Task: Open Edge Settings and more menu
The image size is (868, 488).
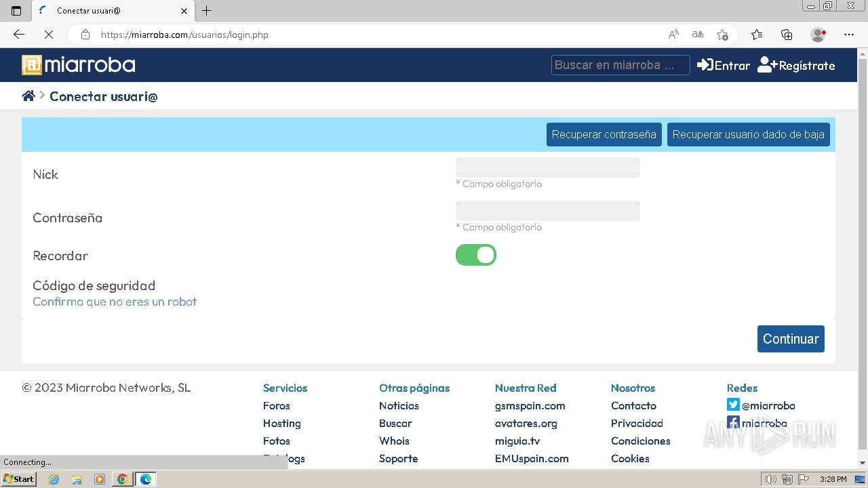Action: 849,35
